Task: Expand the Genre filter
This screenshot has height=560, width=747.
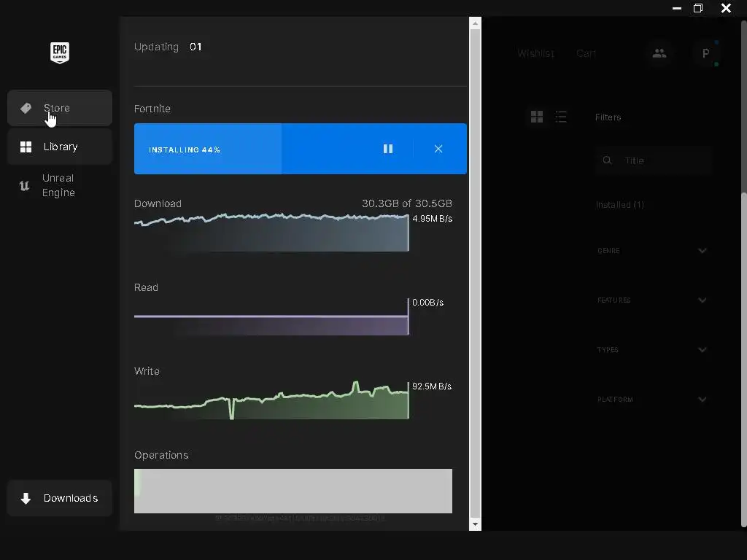Action: (652, 251)
